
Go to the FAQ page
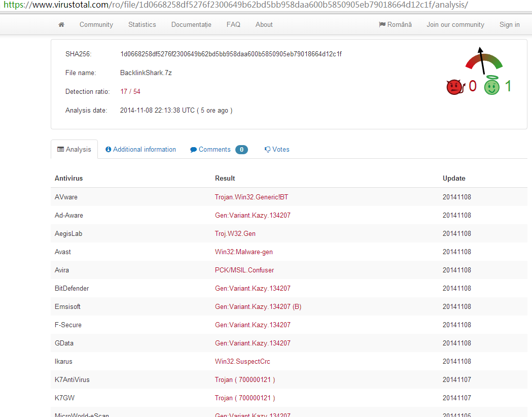pyautogui.click(x=233, y=25)
